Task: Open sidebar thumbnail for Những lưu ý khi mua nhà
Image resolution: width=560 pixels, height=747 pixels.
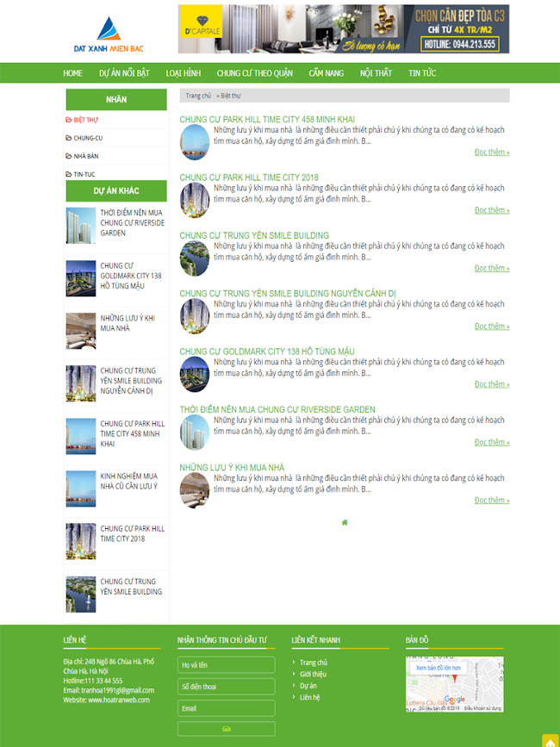Action: pos(81,331)
